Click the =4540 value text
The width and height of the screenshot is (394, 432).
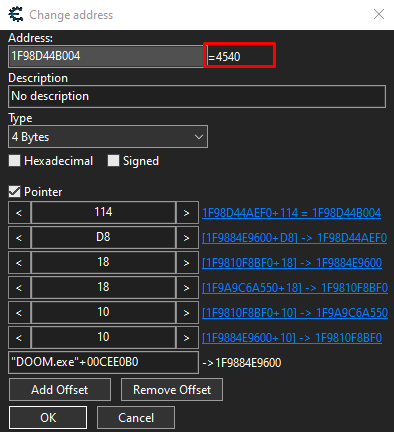[x=224, y=57]
